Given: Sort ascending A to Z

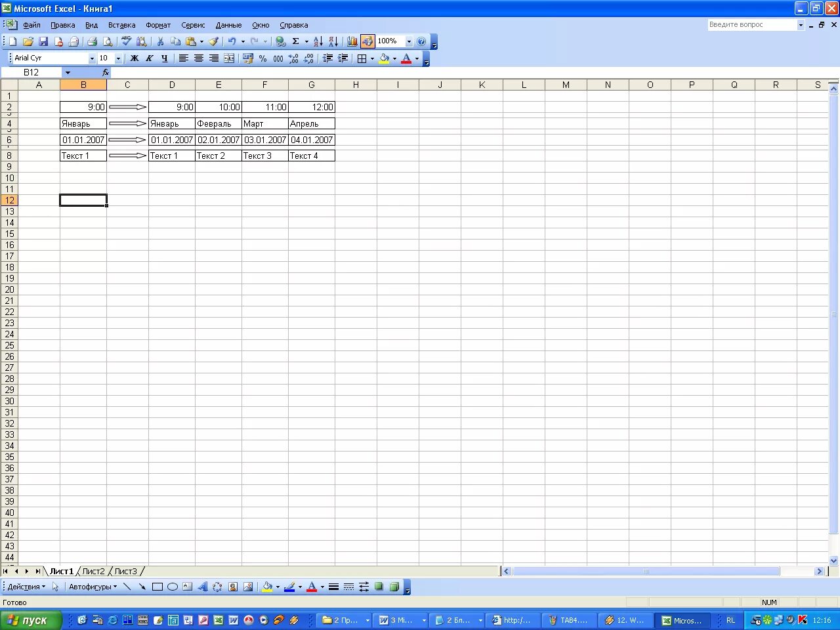Looking at the screenshot, I should pyautogui.click(x=318, y=41).
